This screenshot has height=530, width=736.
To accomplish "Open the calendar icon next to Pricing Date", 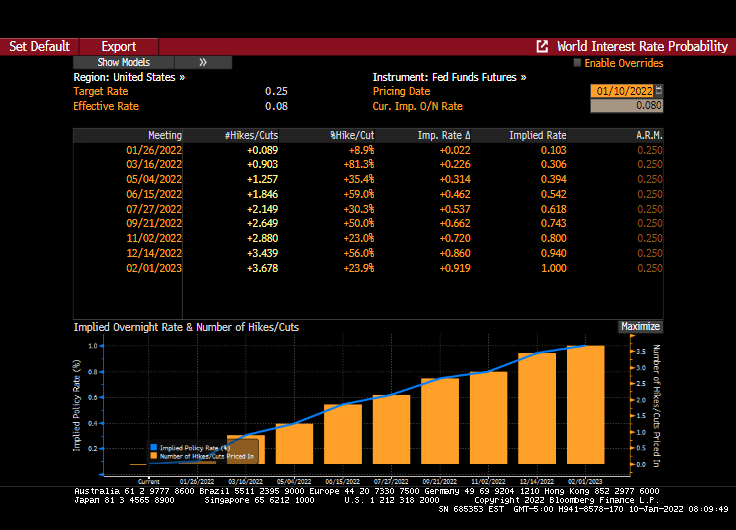I will (x=659, y=91).
